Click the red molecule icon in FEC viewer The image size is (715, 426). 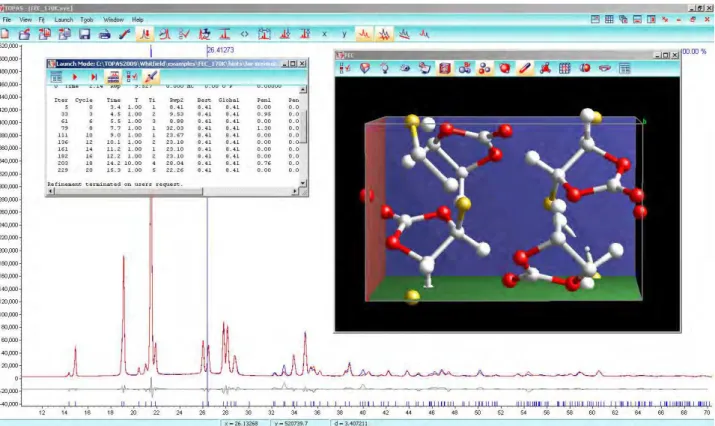click(545, 68)
